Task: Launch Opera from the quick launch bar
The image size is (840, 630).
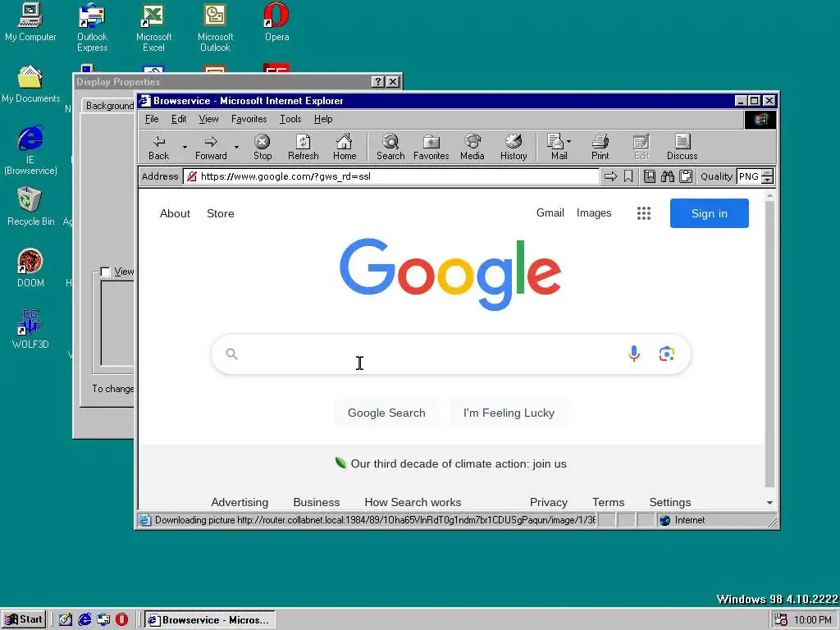Action: [x=122, y=619]
